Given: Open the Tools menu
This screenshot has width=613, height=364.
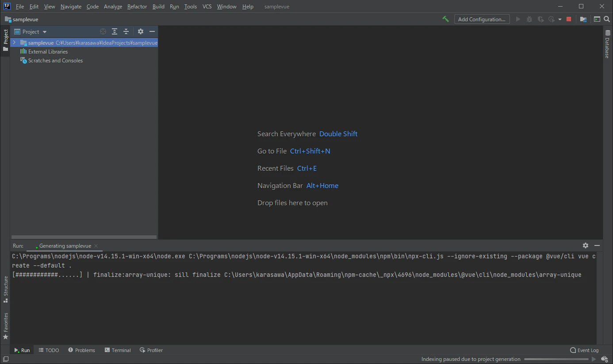Looking at the screenshot, I should (191, 6).
